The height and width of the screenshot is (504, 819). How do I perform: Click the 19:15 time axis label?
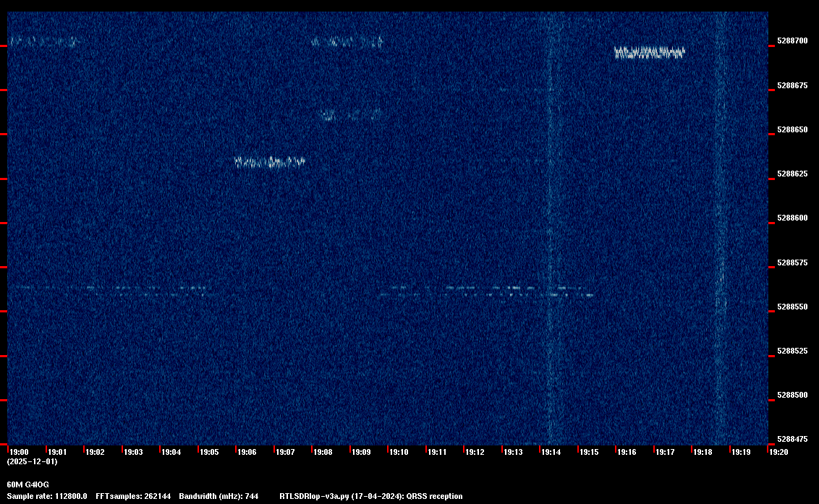[589, 452]
